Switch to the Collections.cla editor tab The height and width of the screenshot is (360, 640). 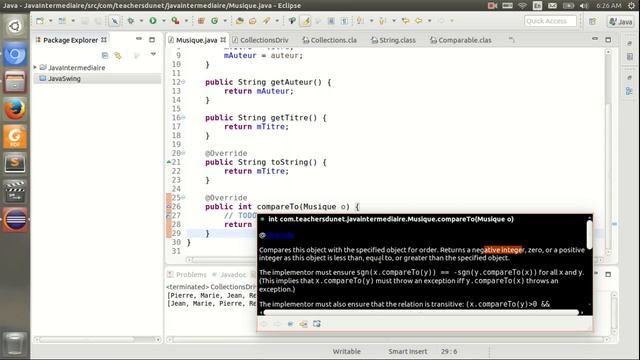point(330,40)
